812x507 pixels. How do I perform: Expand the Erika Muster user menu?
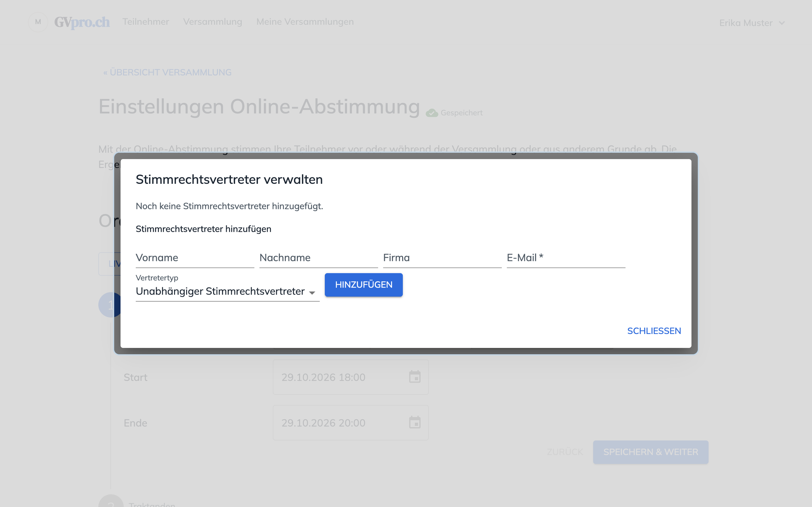[752, 23]
